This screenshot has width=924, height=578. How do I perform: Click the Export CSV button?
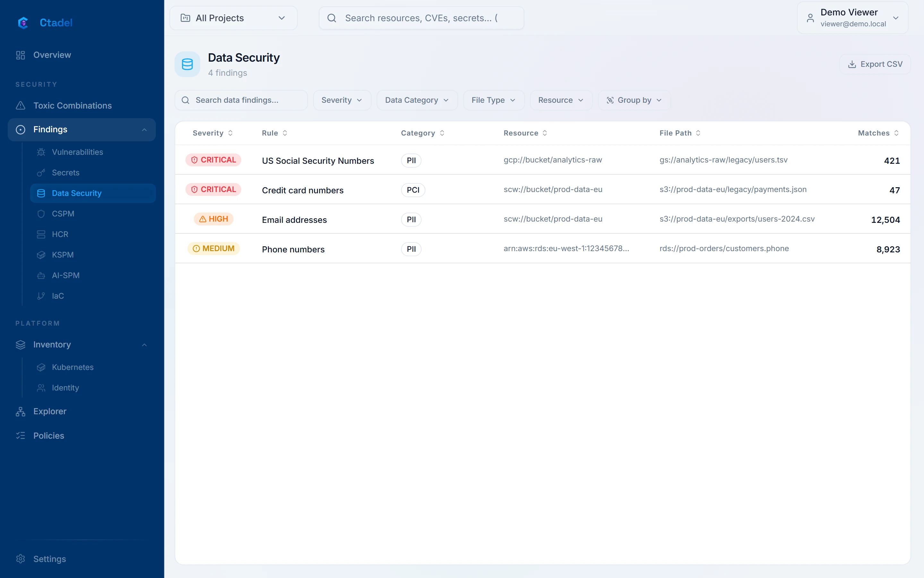coord(875,64)
